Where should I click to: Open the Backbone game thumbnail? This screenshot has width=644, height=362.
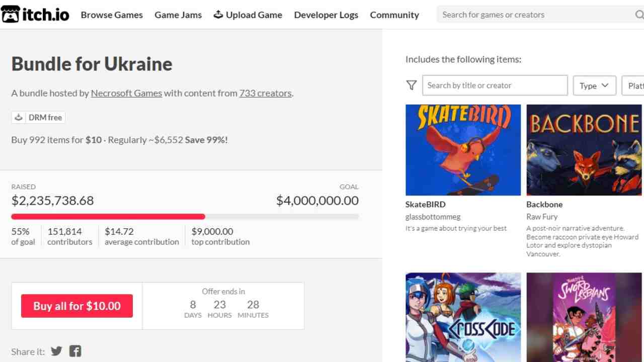click(584, 150)
